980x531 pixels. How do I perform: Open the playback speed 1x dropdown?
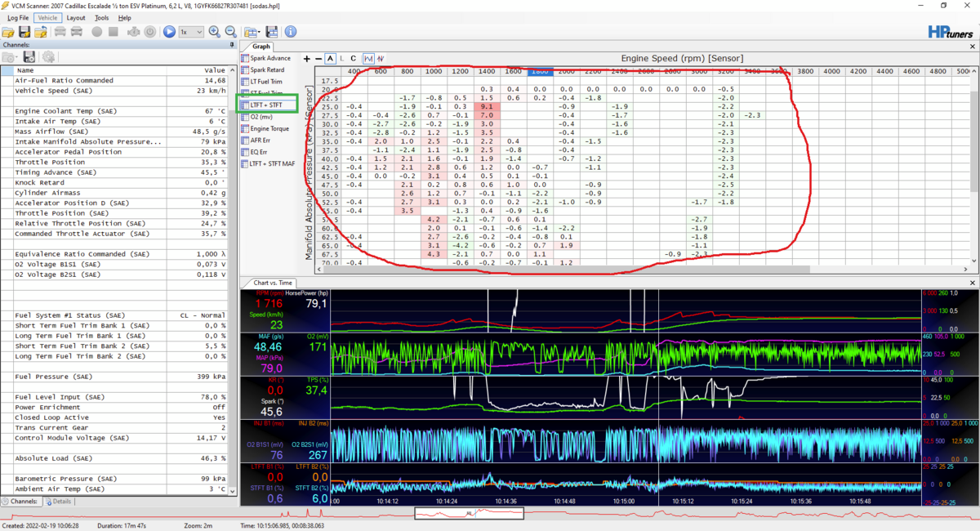(x=192, y=32)
